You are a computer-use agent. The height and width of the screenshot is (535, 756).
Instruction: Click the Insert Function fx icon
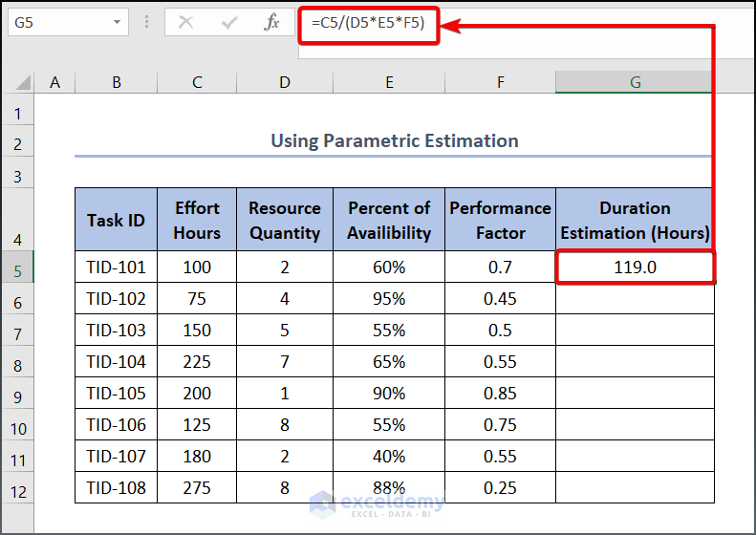272,22
